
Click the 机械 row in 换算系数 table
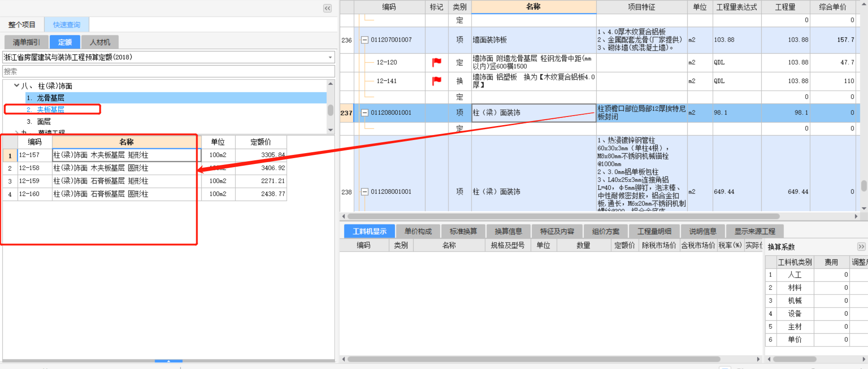coord(794,300)
